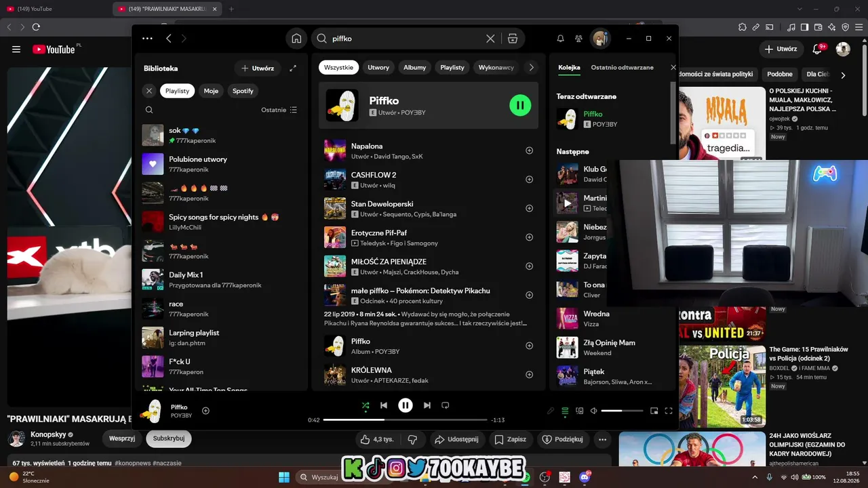Screen dimensions: 868x488
Task: Toggle repeat in Spotify player
Action: pos(446,405)
